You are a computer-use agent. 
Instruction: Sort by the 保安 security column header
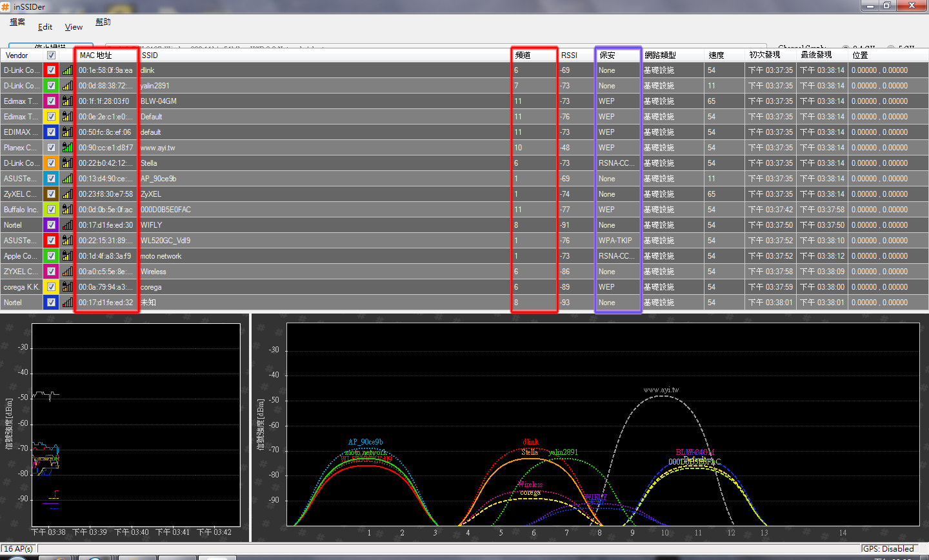tap(618, 55)
